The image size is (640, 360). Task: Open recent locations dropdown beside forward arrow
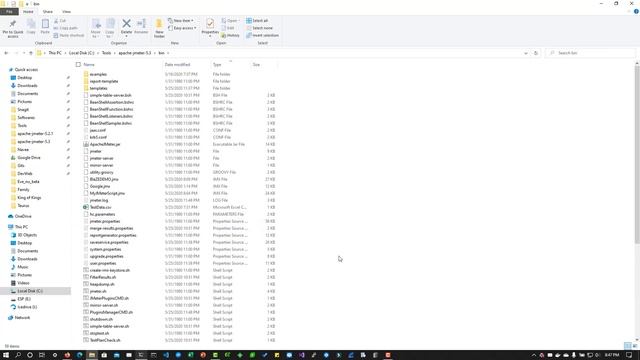[x=24, y=53]
